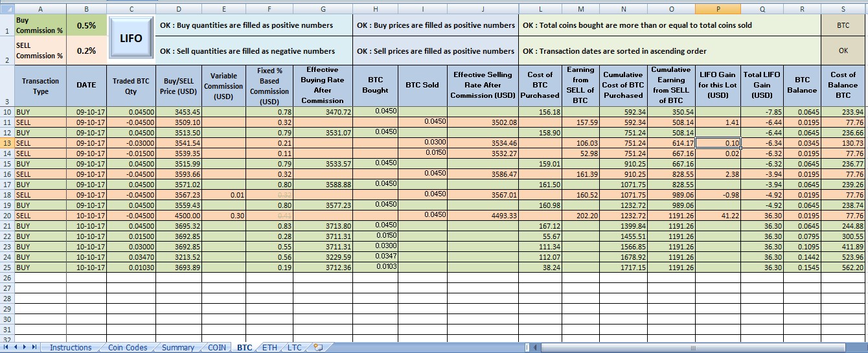Select the BTC sheet tab
Screen dimensions: 868x353
coord(244,348)
